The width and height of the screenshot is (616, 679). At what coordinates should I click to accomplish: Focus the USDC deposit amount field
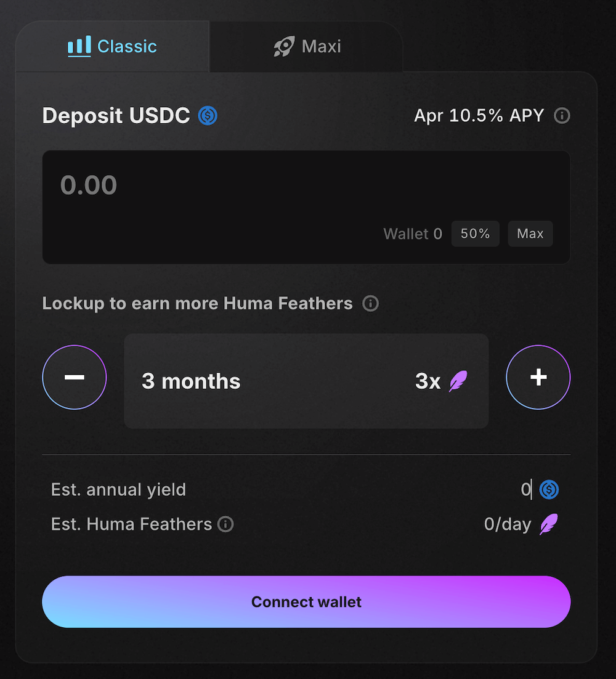(246, 185)
